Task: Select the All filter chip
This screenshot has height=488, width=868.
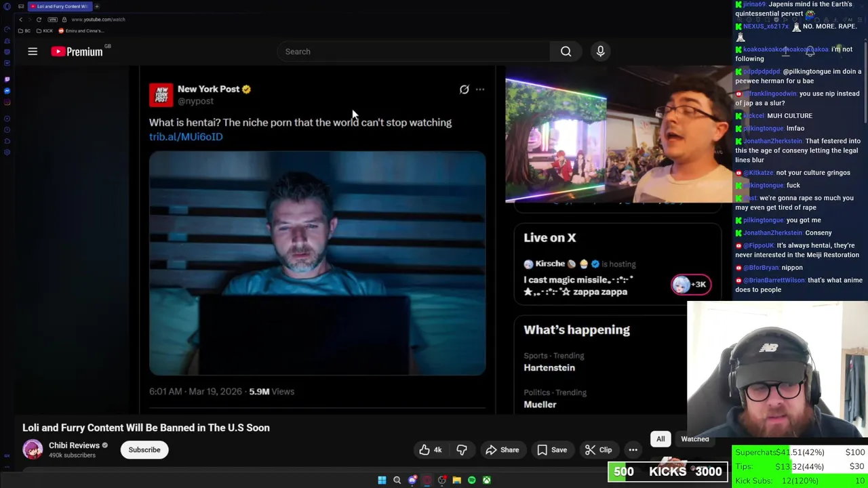Action: [x=660, y=439]
